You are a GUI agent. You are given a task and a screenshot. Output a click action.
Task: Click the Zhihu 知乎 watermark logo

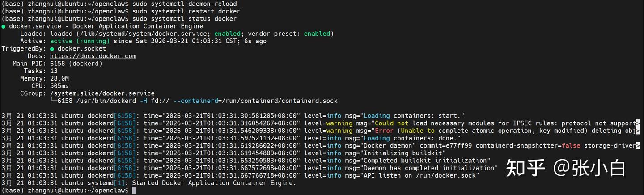tap(525, 168)
